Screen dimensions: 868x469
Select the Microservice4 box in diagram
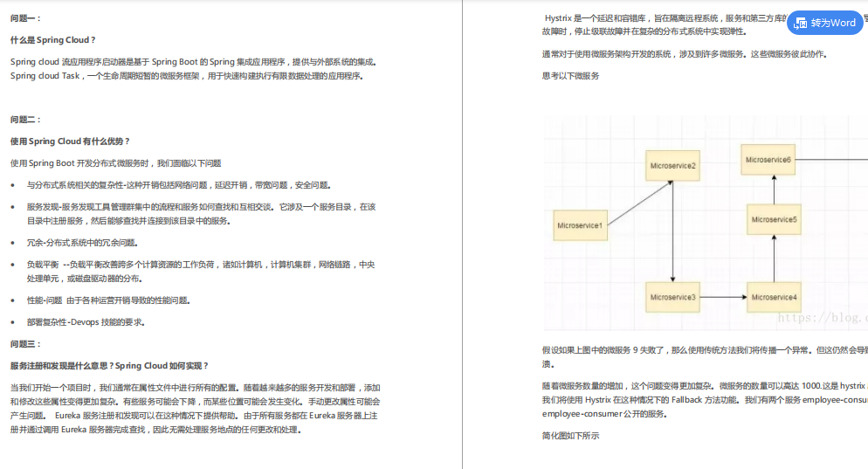(774, 297)
